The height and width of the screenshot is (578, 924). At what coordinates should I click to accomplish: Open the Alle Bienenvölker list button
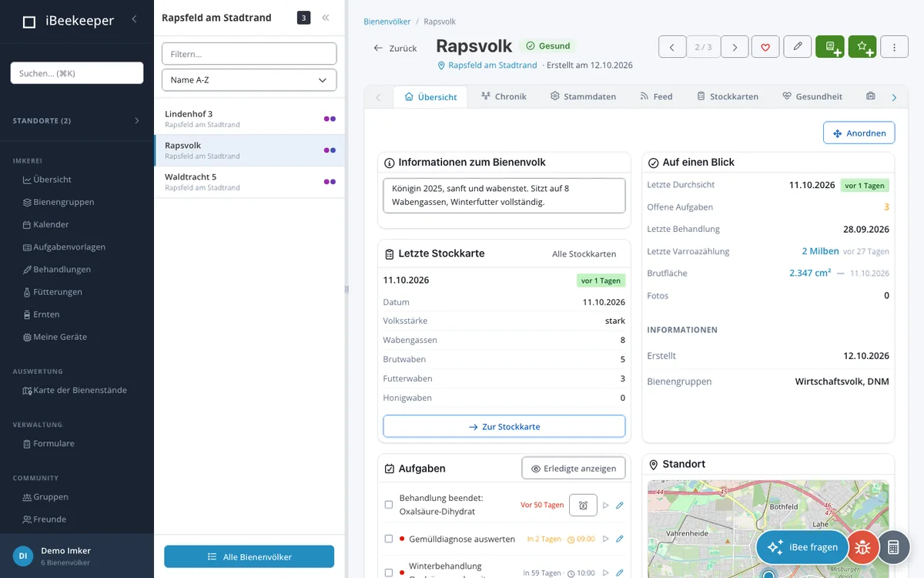249,556
